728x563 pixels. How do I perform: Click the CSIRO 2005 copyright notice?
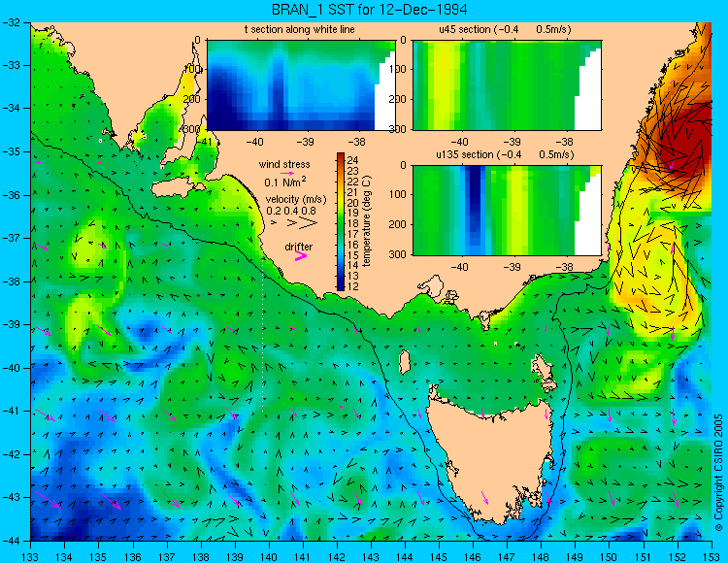(718, 473)
